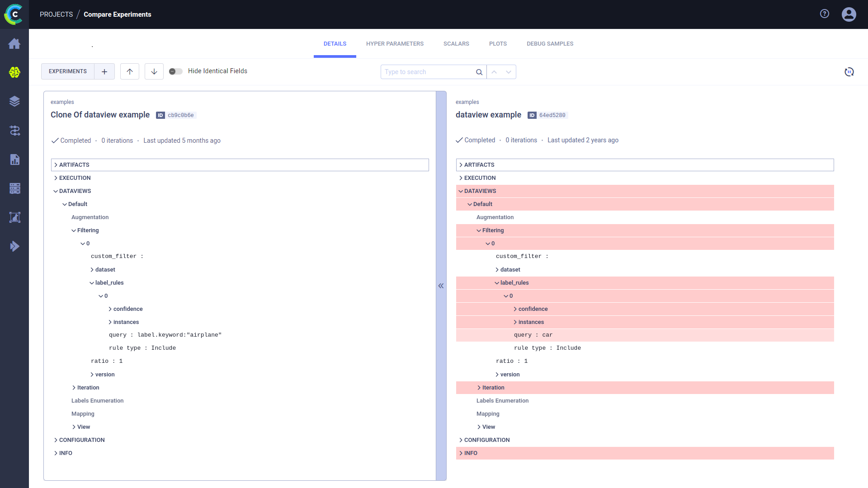Click the previous-difference up arrow button
Image resolution: width=868 pixels, height=488 pixels.
pos(129,71)
